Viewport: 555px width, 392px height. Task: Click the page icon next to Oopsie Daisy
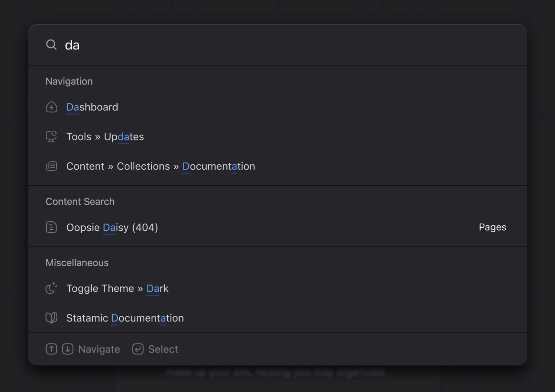pyautogui.click(x=51, y=227)
